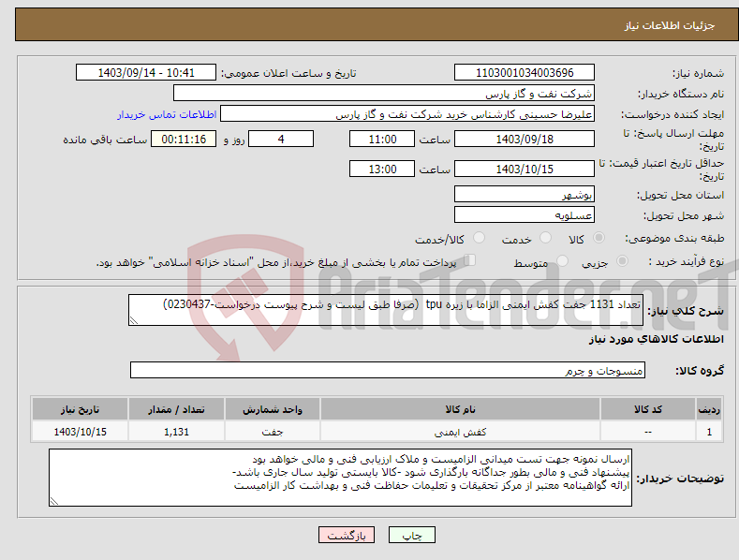Click the 1,131 quantity cell
The height and width of the screenshot is (560, 739).
(x=176, y=432)
